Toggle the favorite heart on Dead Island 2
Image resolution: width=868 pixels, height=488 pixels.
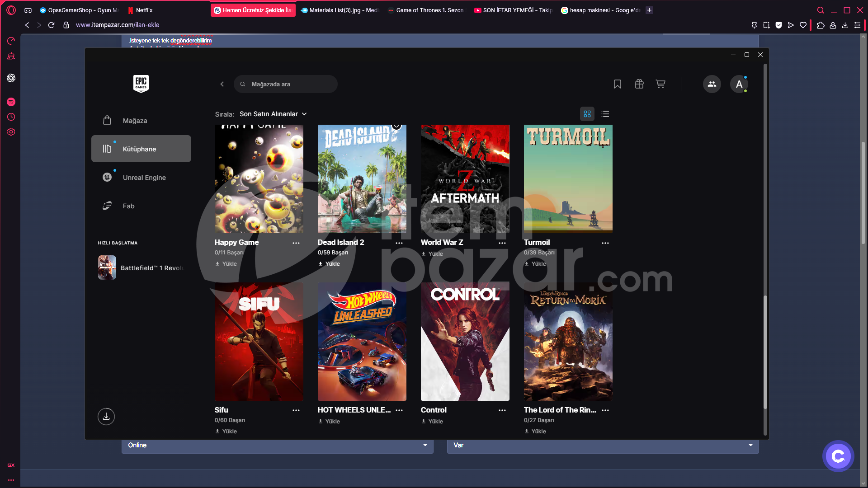396,125
